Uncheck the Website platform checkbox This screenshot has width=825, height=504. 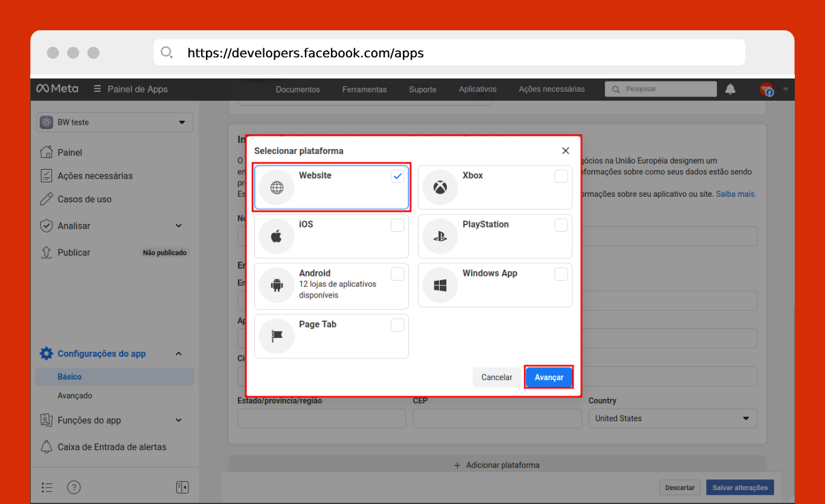point(397,176)
